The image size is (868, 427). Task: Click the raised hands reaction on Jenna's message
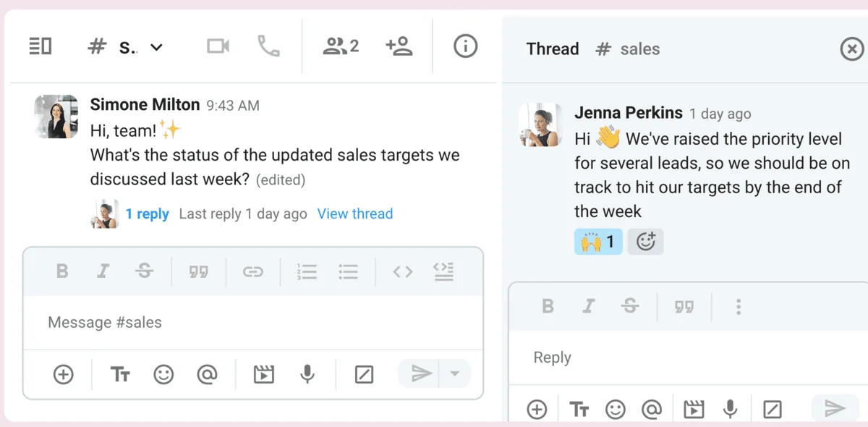(598, 242)
